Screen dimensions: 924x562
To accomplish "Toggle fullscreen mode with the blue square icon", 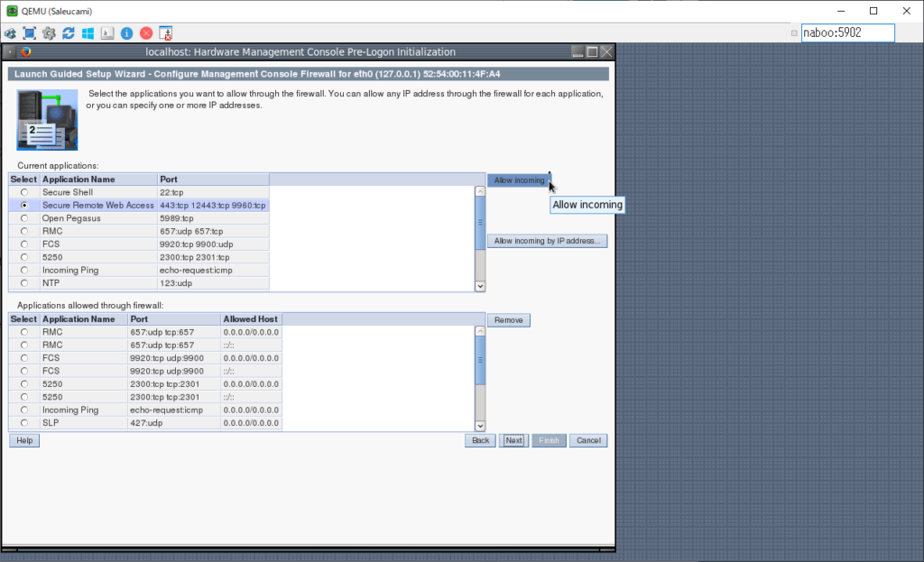I will [30, 33].
